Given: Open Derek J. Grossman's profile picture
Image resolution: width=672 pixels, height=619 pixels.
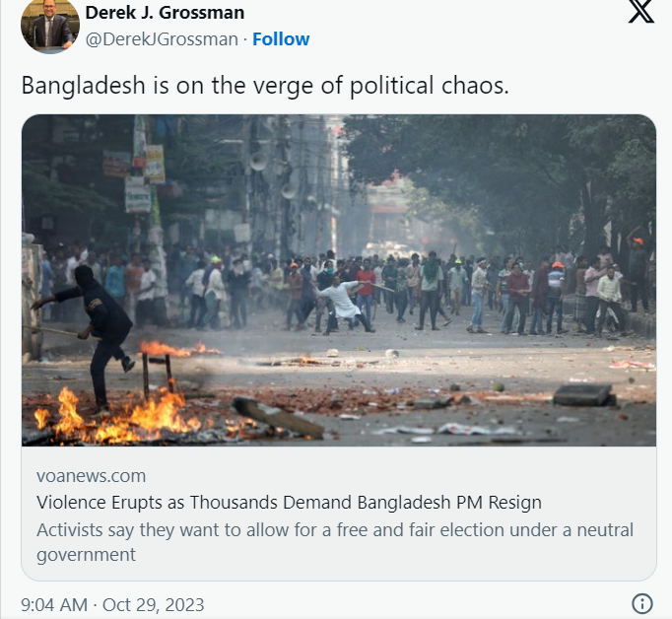Looking at the screenshot, I should 50,26.
